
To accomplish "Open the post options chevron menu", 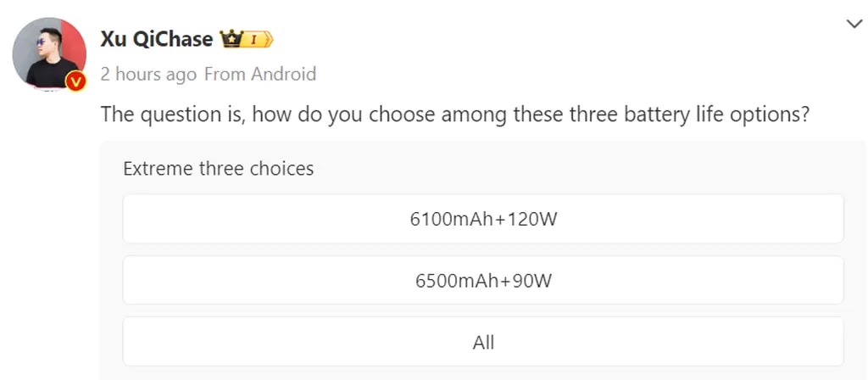I will [x=854, y=24].
